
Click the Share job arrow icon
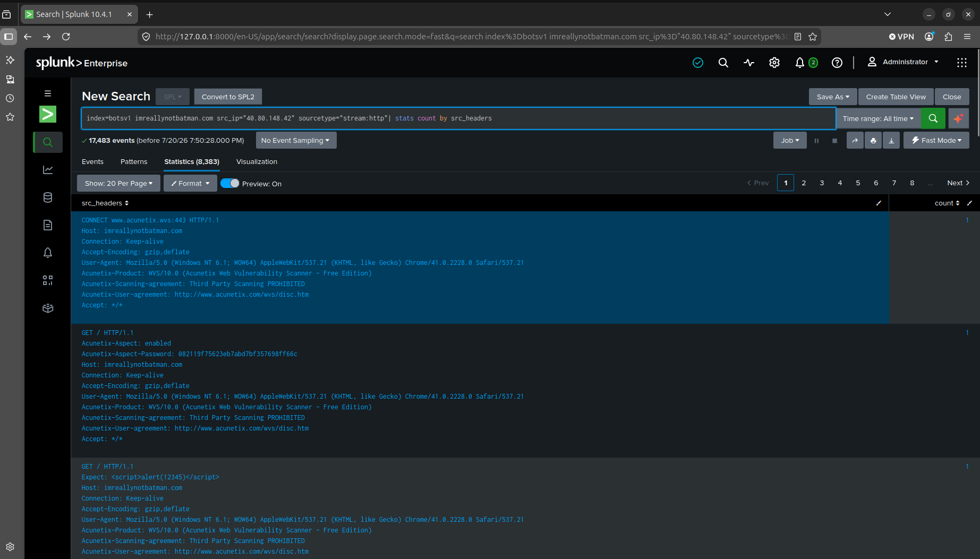pyautogui.click(x=855, y=141)
